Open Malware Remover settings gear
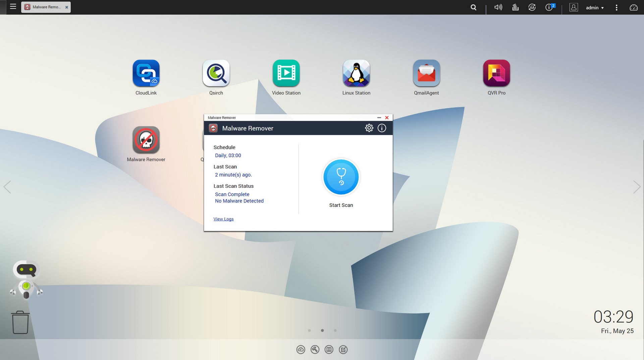The image size is (644, 360). [369, 128]
